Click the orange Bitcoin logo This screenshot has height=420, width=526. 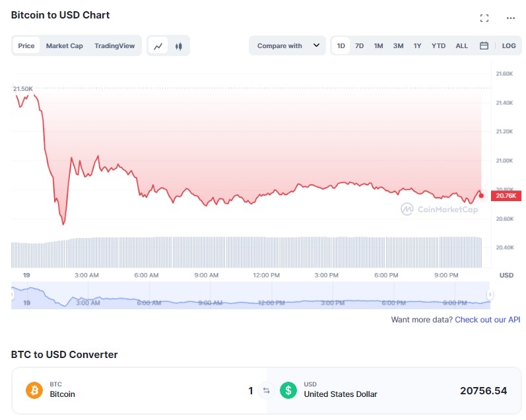34,390
